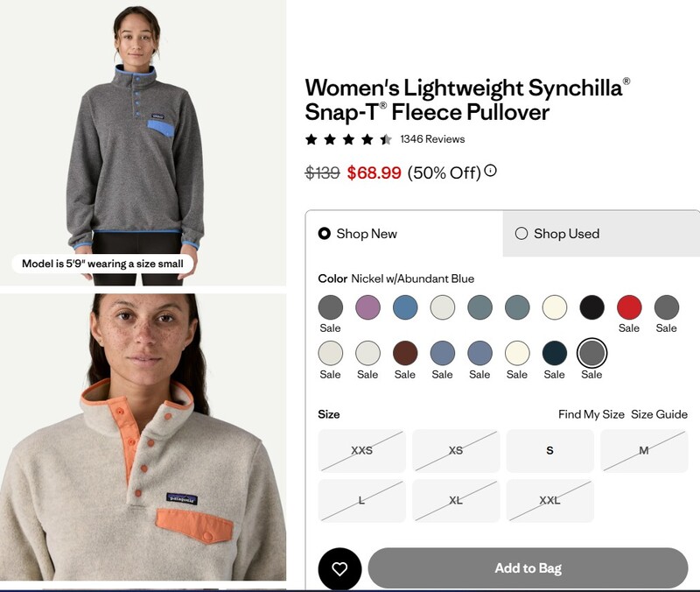
Task: Pick the red color swatch on sale
Action: point(629,307)
